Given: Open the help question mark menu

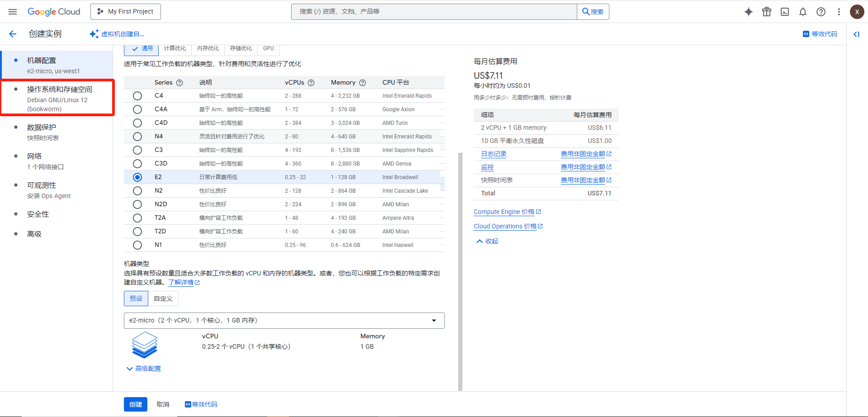Looking at the screenshot, I should click(821, 12).
